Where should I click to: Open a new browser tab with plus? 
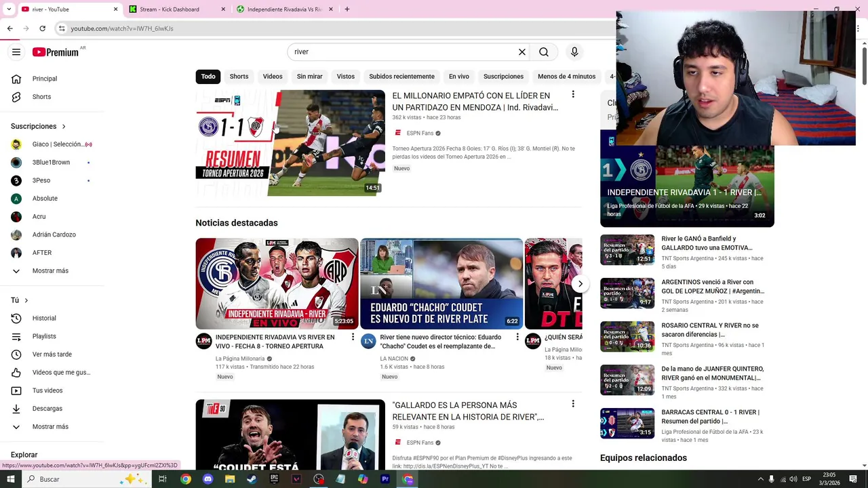tap(347, 9)
